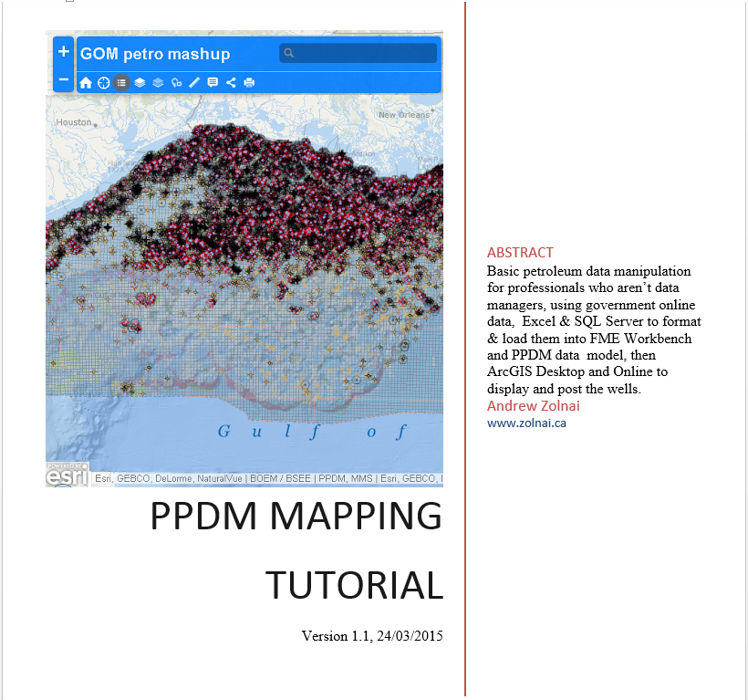The height and width of the screenshot is (700, 748).
Task: Open the Basemap Gallery layers icon
Action: [x=158, y=82]
